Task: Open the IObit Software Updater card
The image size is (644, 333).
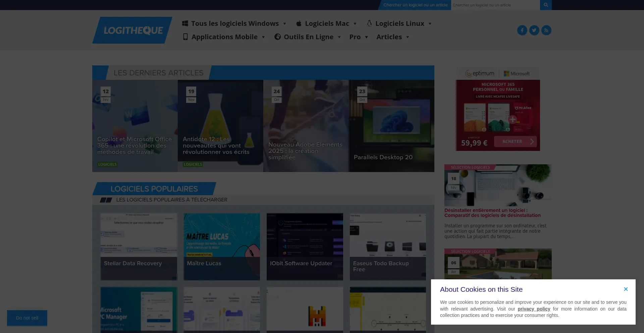Action: 305,247
